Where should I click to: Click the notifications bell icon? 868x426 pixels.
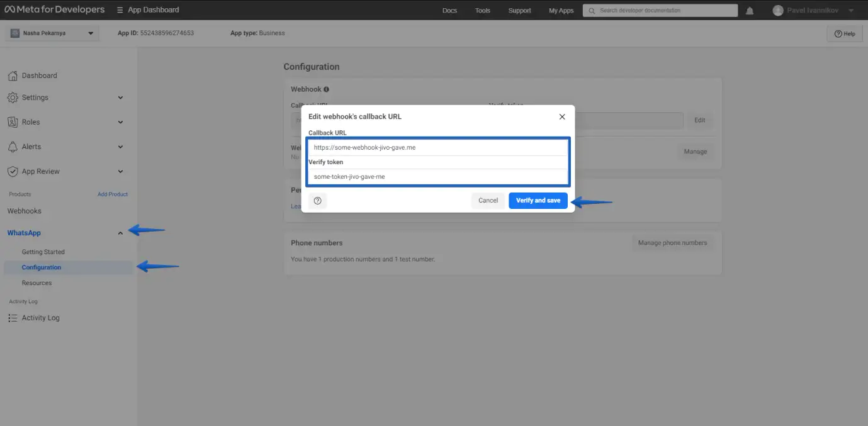[x=750, y=11]
